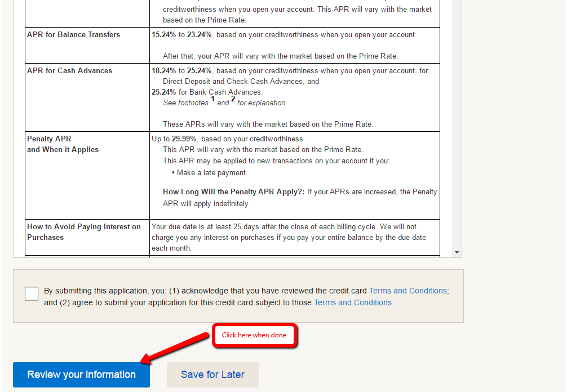This screenshot has height=392, width=567.
Task: Click 'How Long Will the Penalty APR Apply?' text
Action: point(233,192)
